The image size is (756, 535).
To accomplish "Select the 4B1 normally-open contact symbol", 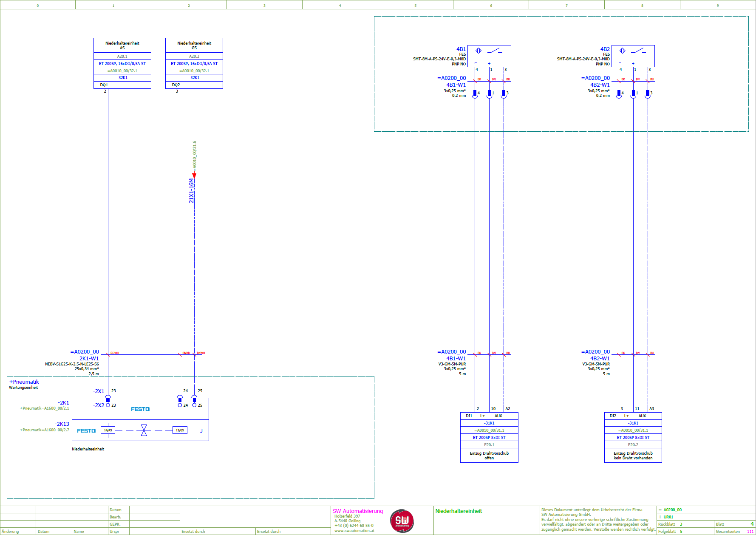I will coord(495,51).
